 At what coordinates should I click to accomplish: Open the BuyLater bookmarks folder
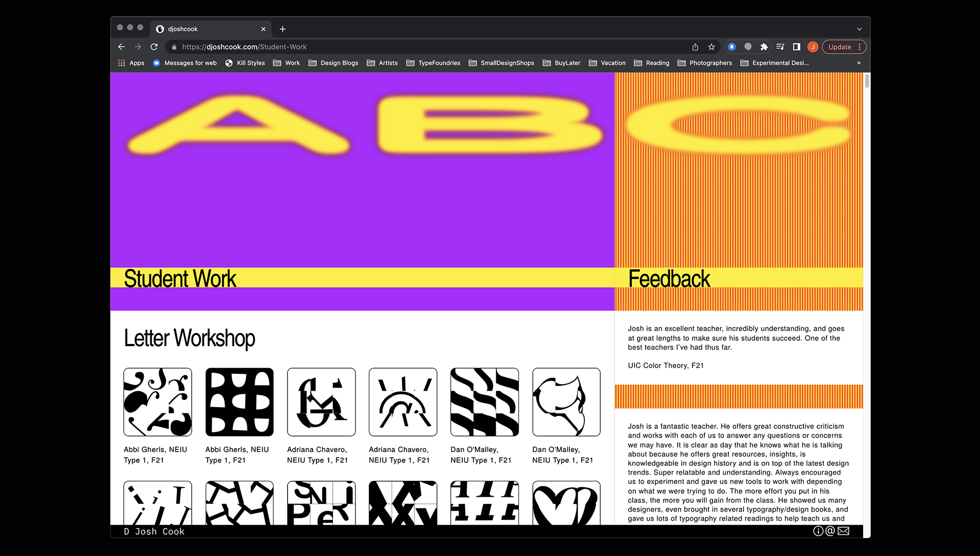click(x=562, y=63)
